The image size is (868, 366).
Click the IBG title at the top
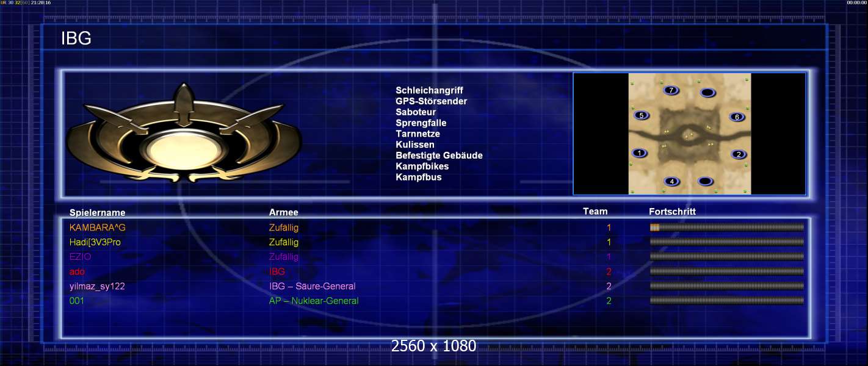point(76,38)
